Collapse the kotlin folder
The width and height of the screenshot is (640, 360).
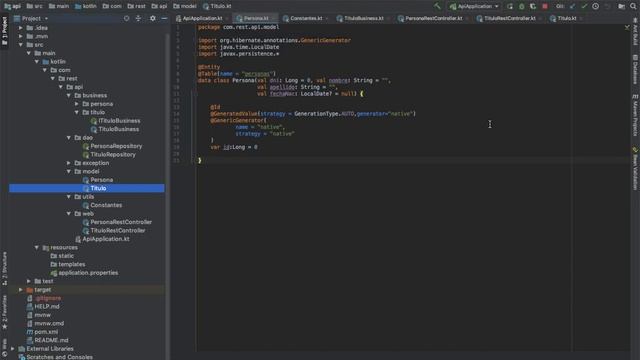37,62
